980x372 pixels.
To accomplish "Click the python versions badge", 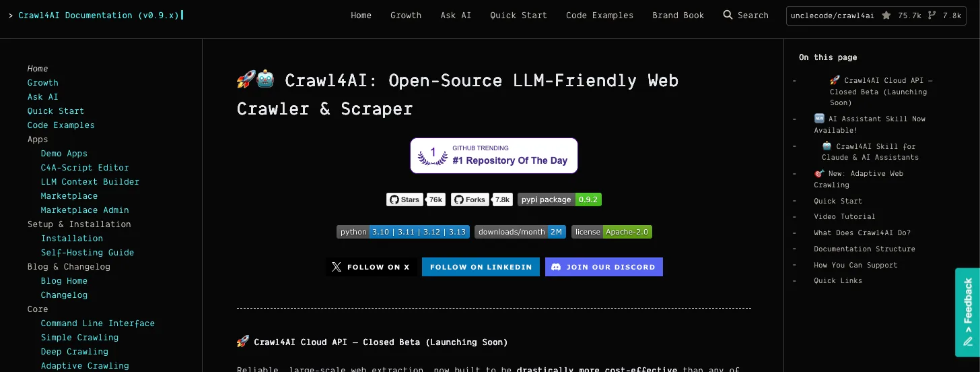I will [403, 232].
